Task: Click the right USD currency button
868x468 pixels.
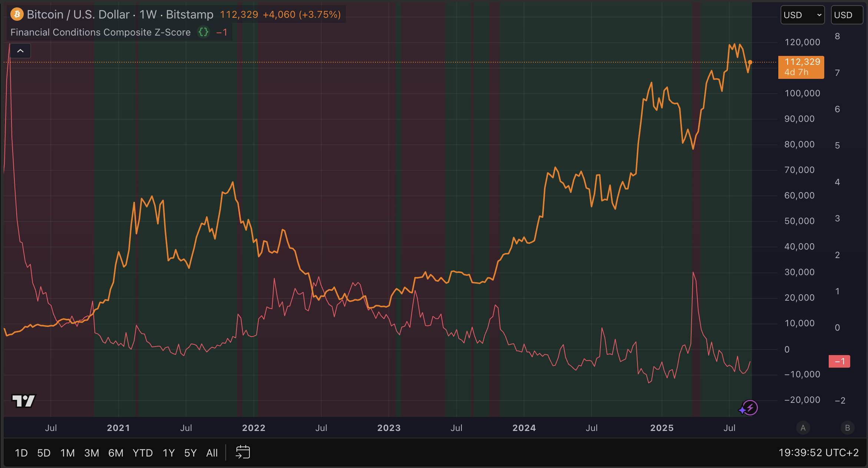Action: pyautogui.click(x=847, y=15)
